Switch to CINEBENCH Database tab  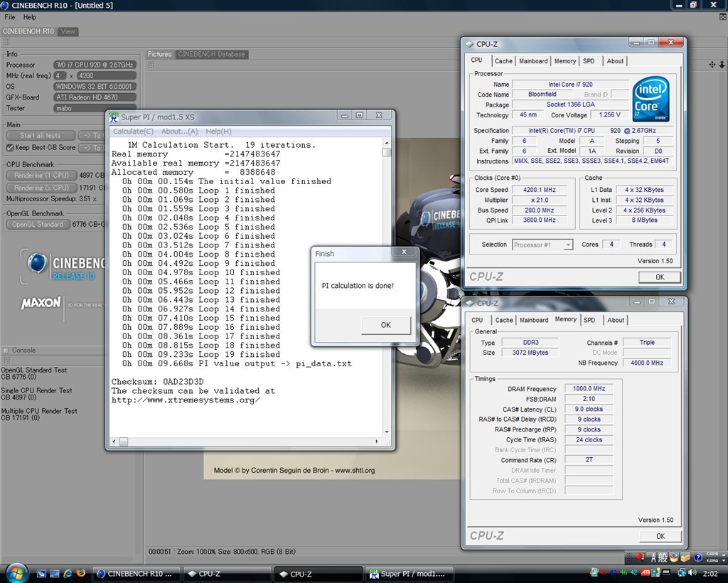click(211, 54)
